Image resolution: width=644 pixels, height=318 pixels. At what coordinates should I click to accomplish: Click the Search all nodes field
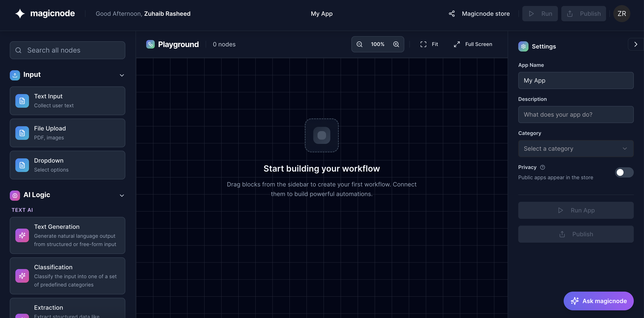click(68, 50)
